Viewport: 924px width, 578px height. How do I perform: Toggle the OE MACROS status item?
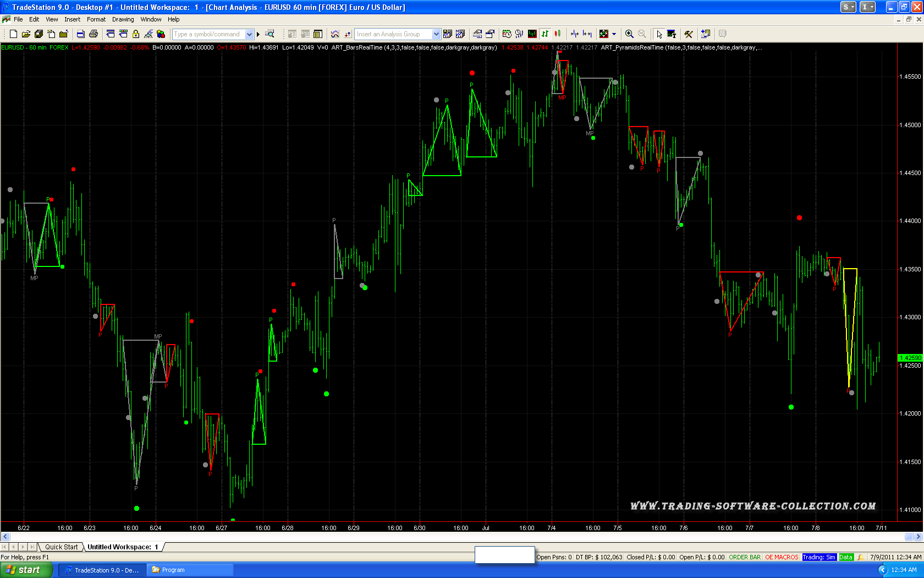click(782, 557)
